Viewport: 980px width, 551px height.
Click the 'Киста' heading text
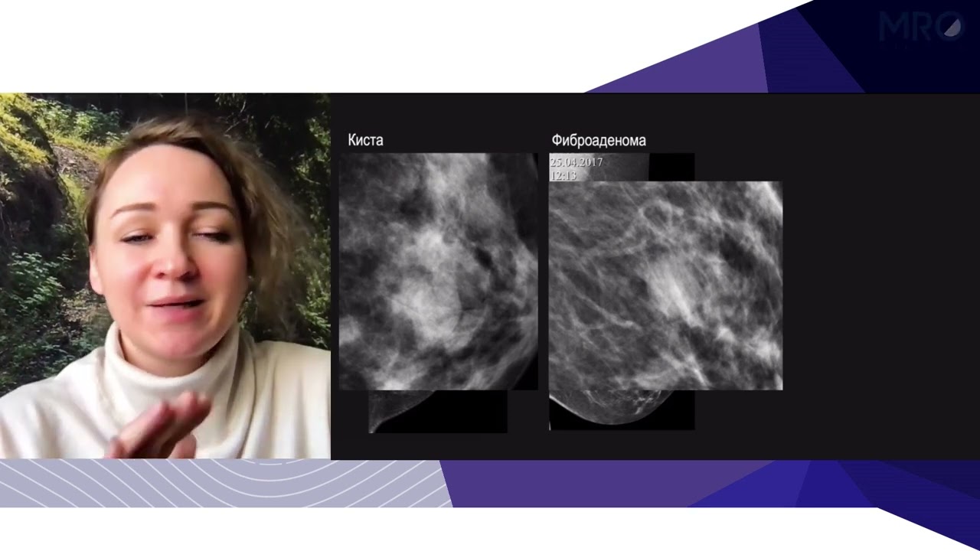(x=365, y=140)
